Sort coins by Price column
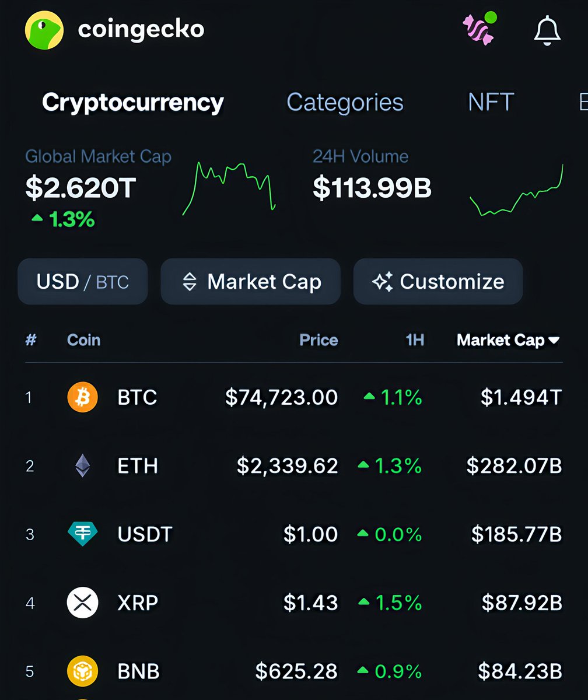Viewport: 588px width, 700px height. coord(318,340)
